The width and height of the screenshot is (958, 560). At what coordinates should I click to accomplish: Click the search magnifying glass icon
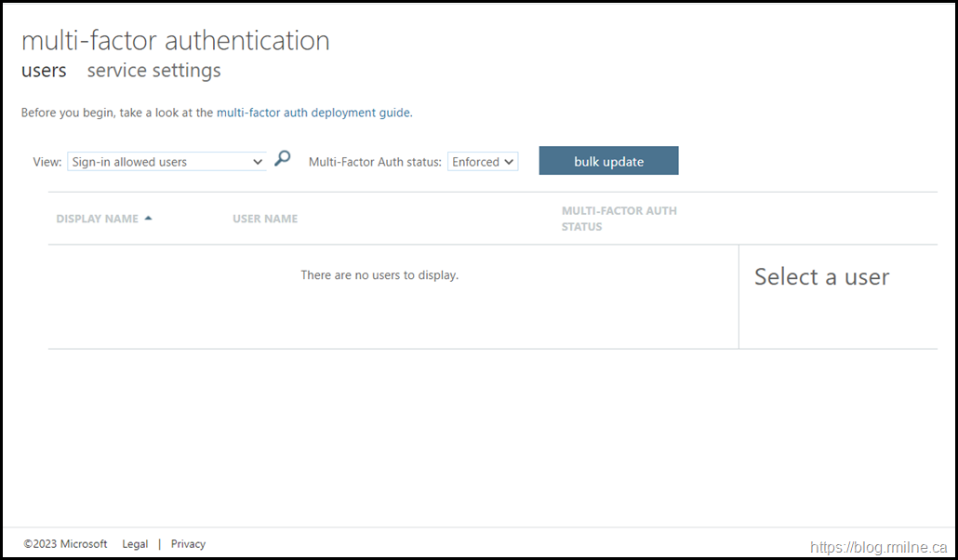[283, 158]
